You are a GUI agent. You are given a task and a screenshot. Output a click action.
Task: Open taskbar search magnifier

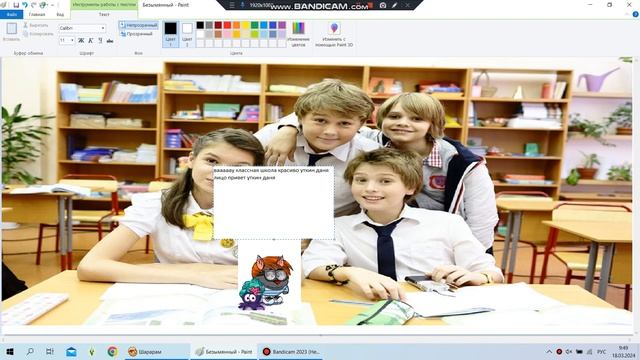[x=30, y=351]
